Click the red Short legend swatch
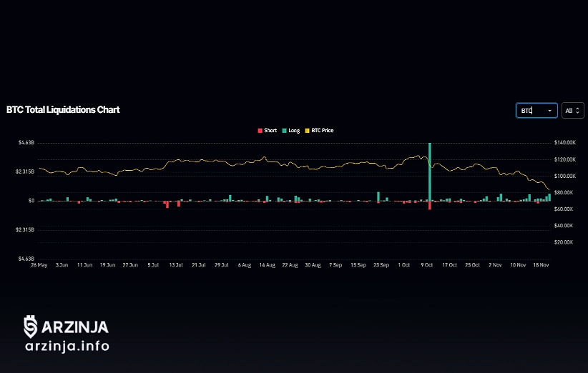 point(260,131)
